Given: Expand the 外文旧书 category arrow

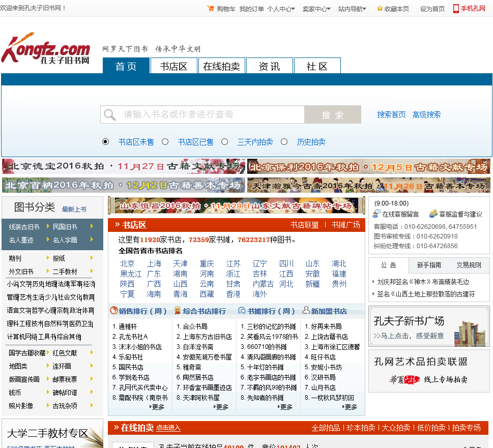Looking at the screenshot, I should click(x=48, y=271).
